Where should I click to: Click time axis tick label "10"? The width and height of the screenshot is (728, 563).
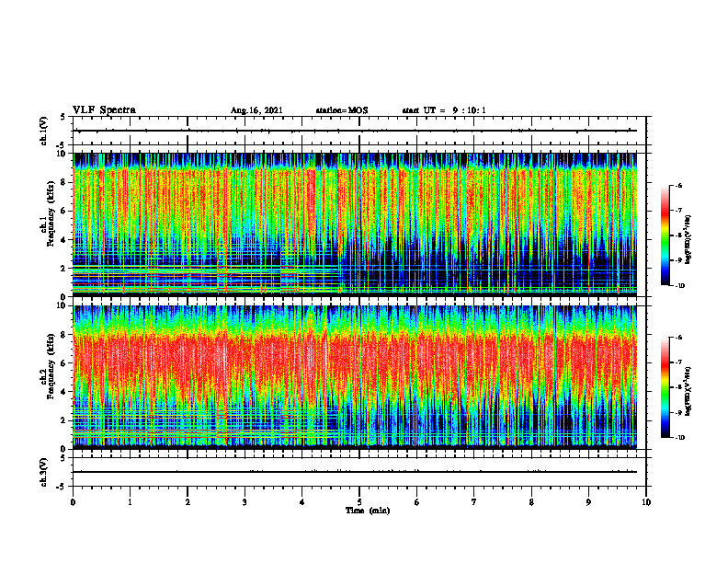pos(646,502)
